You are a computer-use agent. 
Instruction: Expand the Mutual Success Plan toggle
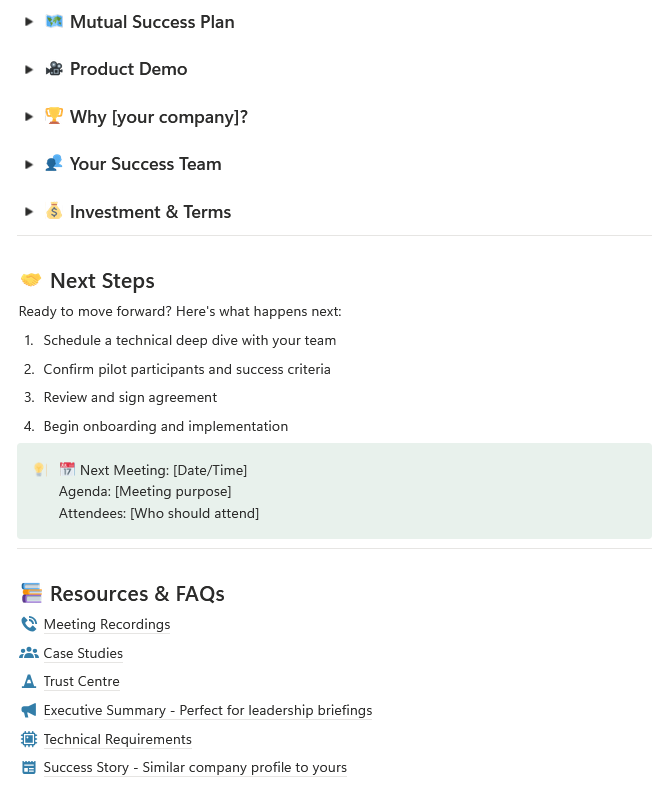point(29,21)
